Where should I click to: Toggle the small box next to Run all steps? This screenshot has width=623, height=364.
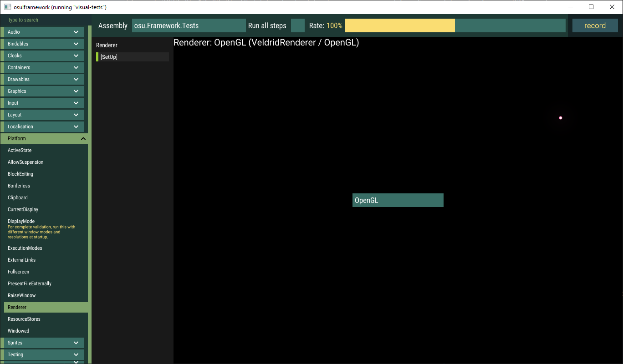coord(297,25)
